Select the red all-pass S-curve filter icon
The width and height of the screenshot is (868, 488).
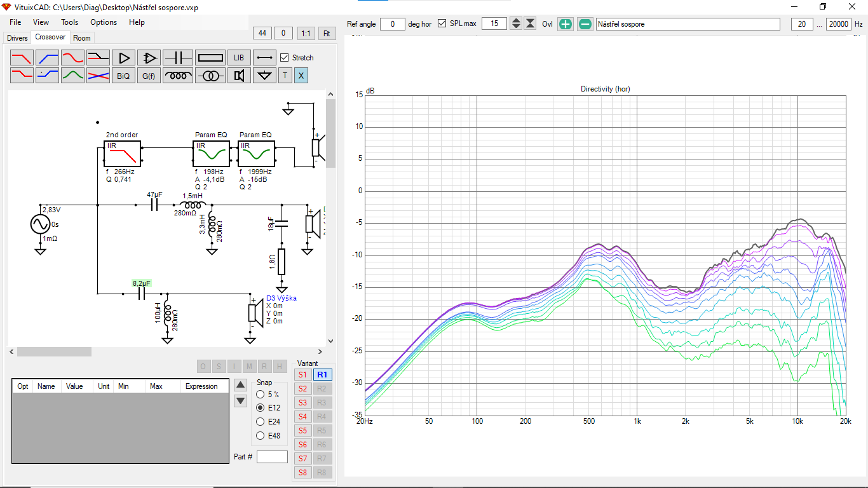(73, 58)
